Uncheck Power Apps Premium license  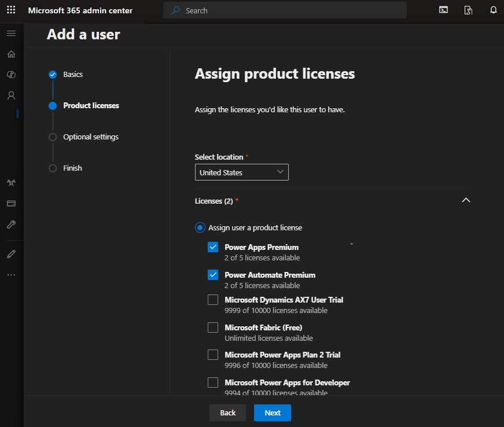213,247
